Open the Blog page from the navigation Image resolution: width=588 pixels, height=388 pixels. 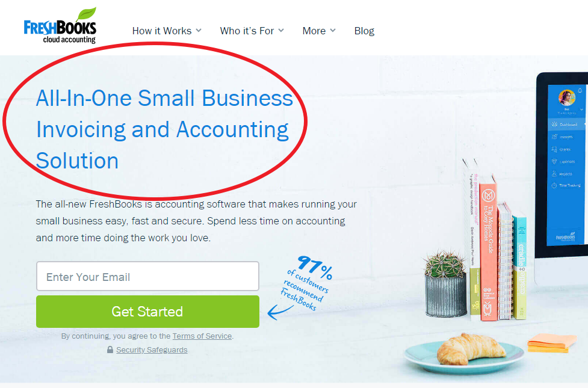(364, 31)
